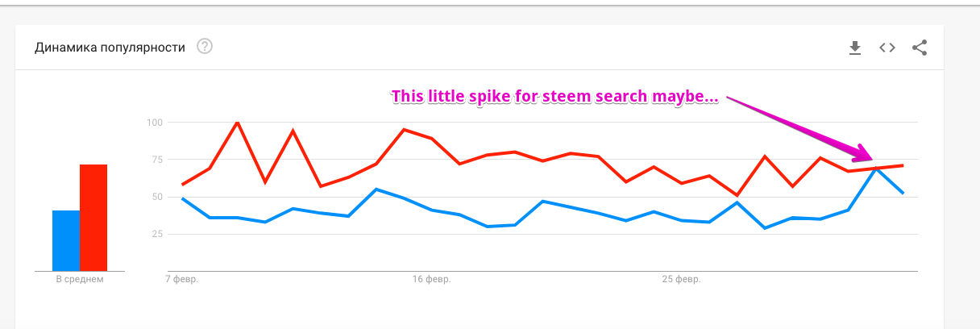The image size is (980, 329).
Task: Click the В среднем label
Action: pyautogui.click(x=80, y=279)
